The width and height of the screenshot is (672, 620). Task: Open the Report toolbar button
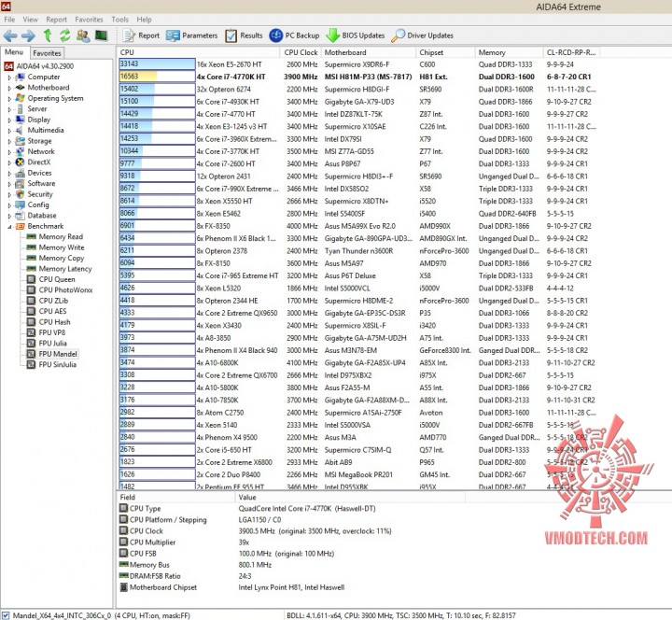click(x=141, y=35)
